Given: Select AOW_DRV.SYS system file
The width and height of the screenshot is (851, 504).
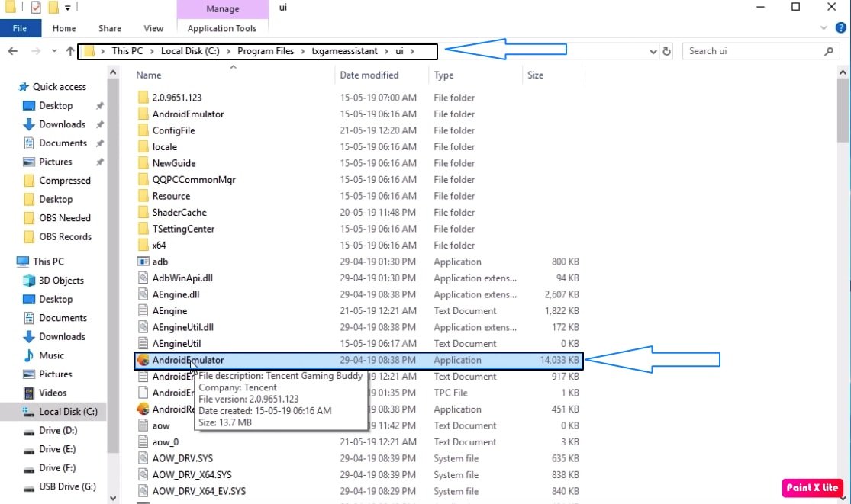Looking at the screenshot, I should pyautogui.click(x=182, y=458).
